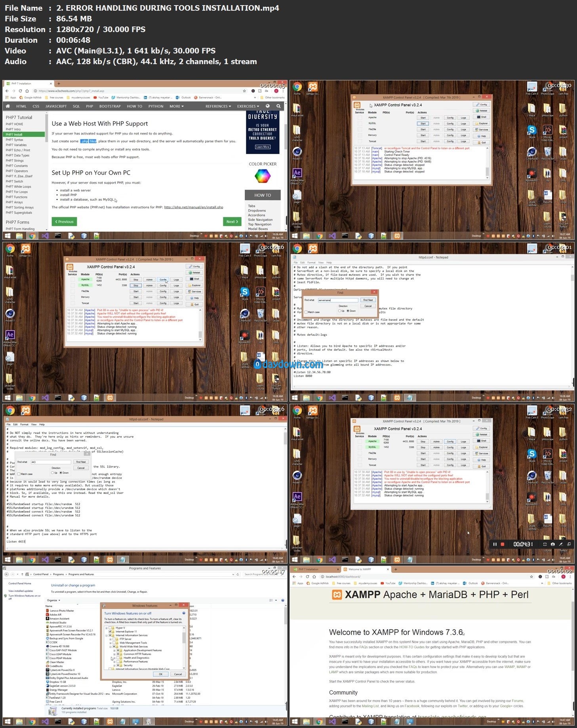Check the Performance Features checkbox
577x728 pixels.
(x=118, y=661)
